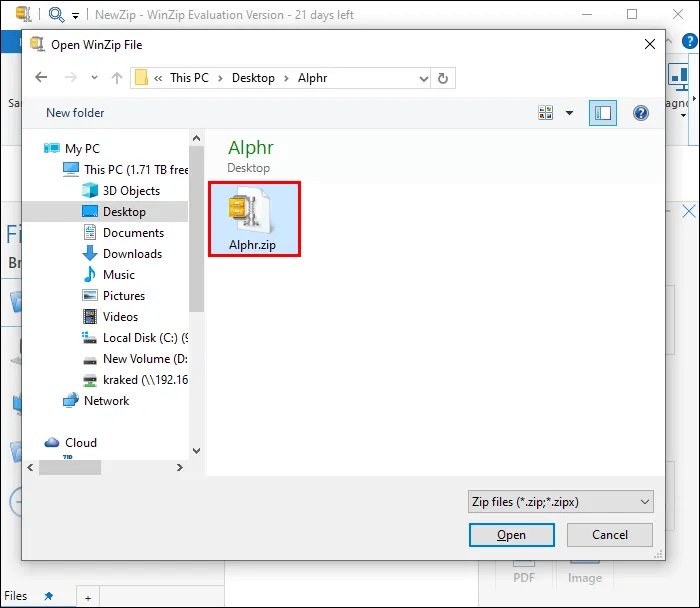
Task: Open dialog help icon
Action: point(641,113)
